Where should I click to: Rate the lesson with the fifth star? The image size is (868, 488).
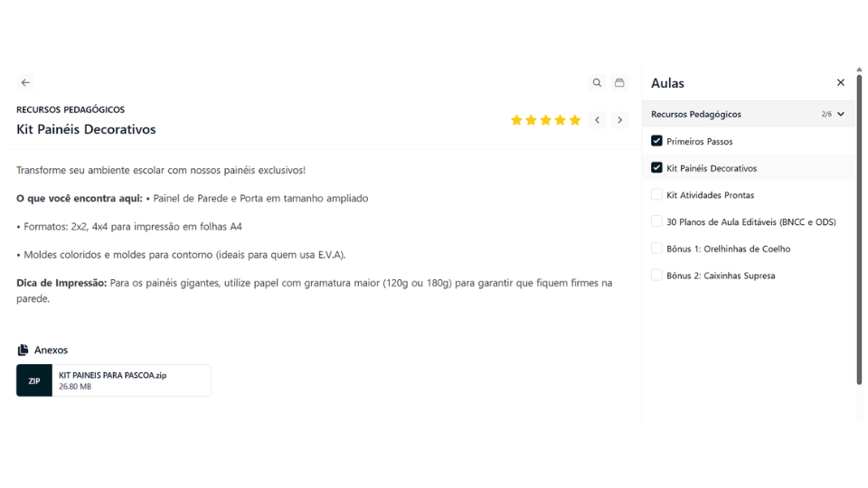[575, 120]
